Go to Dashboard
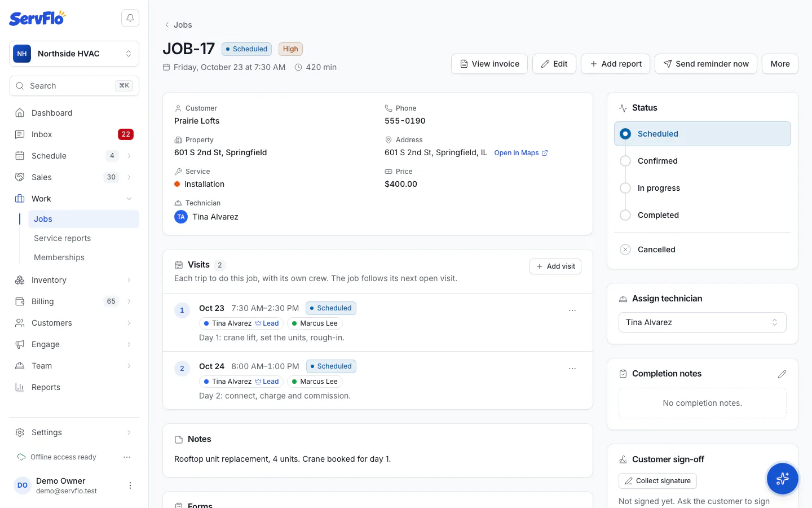This screenshot has width=812, height=508. [x=74, y=113]
